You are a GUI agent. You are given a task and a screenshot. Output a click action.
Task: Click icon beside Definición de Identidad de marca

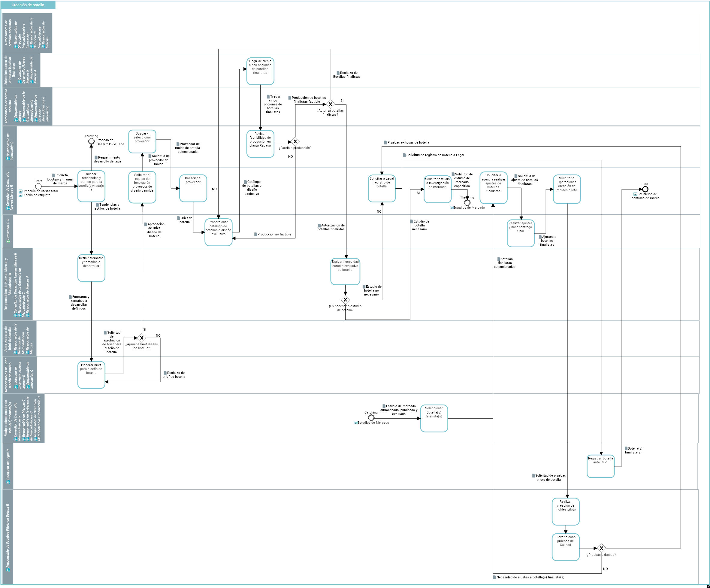click(x=635, y=194)
